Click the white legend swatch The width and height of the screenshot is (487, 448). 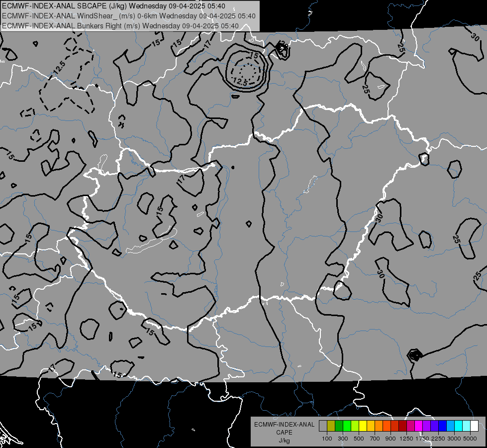475,426
